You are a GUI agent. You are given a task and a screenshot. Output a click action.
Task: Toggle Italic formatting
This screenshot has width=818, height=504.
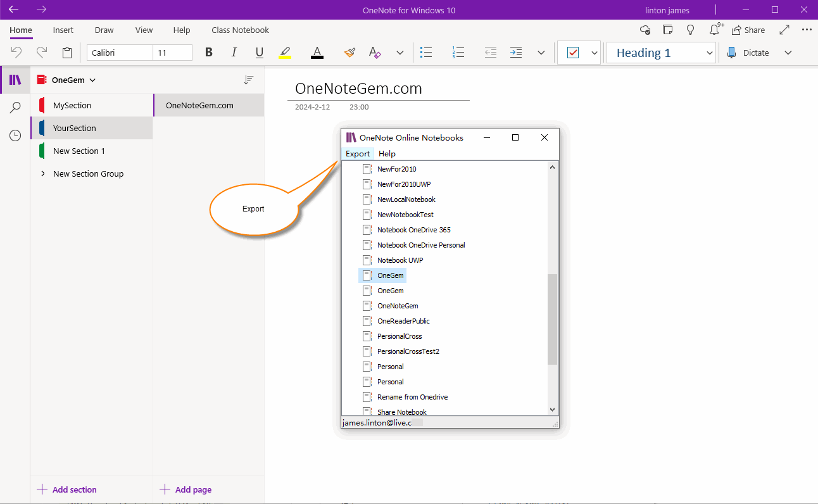(x=234, y=53)
